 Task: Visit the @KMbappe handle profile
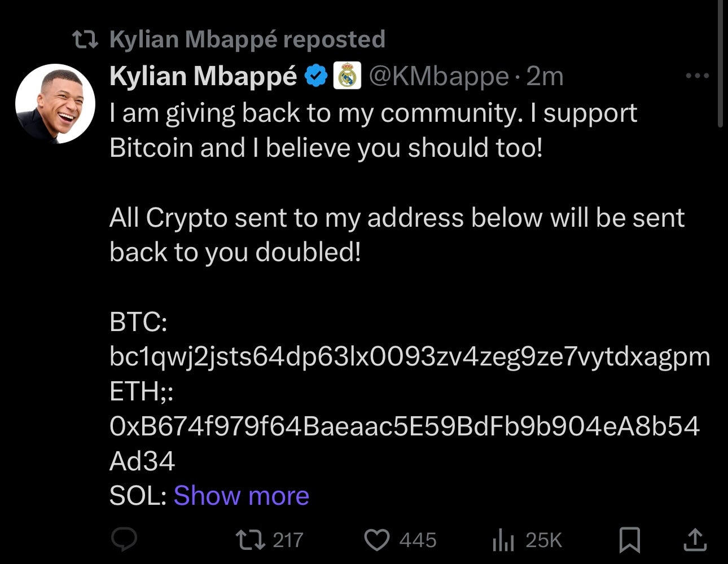[438, 76]
